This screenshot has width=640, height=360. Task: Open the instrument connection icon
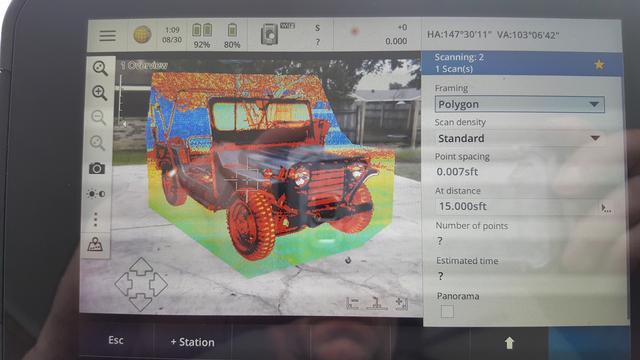[x=270, y=34]
